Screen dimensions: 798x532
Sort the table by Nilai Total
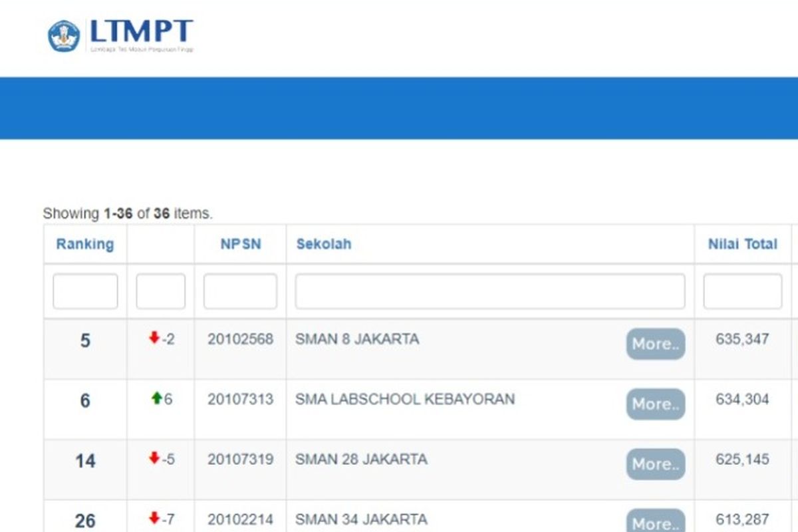pyautogui.click(x=742, y=244)
